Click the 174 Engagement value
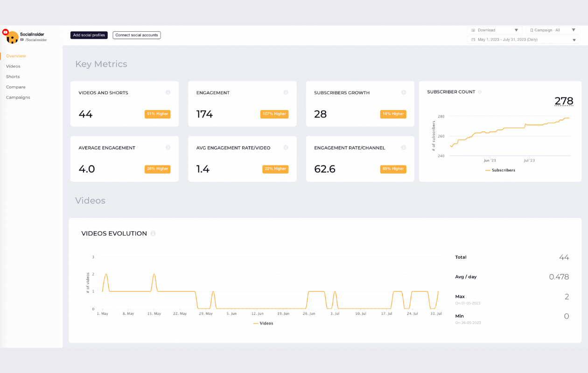 (x=204, y=114)
